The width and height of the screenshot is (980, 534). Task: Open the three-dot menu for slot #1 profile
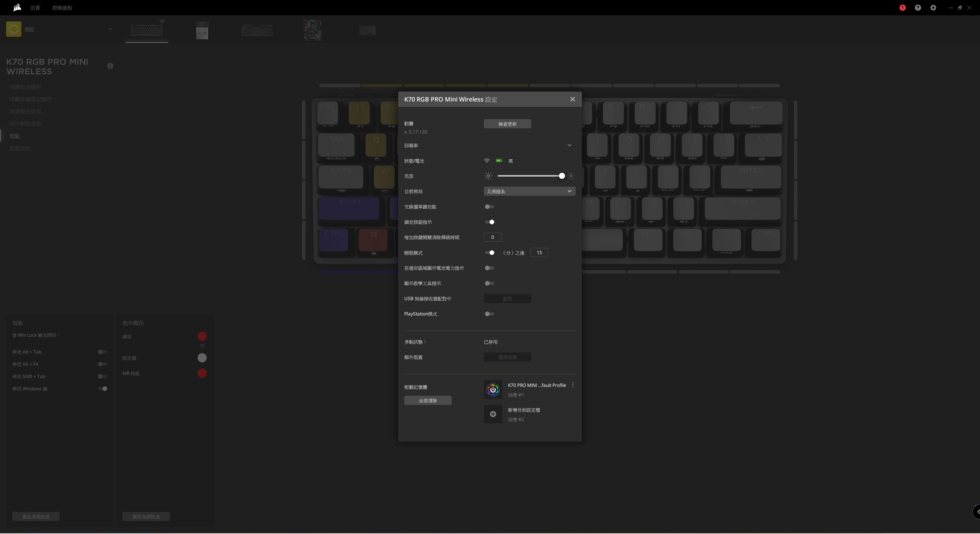[572, 385]
